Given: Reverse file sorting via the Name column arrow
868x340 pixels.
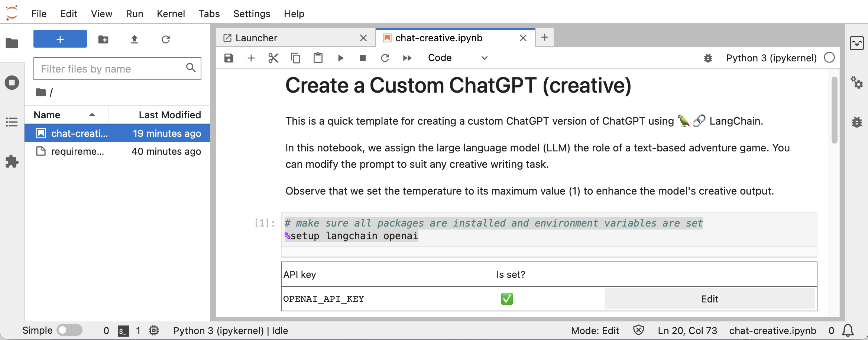Looking at the screenshot, I should point(92,115).
